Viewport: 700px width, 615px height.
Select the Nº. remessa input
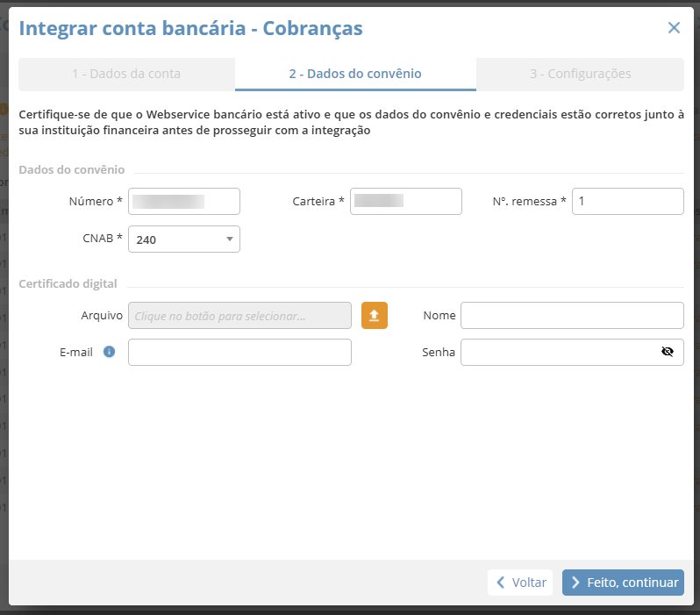click(627, 202)
